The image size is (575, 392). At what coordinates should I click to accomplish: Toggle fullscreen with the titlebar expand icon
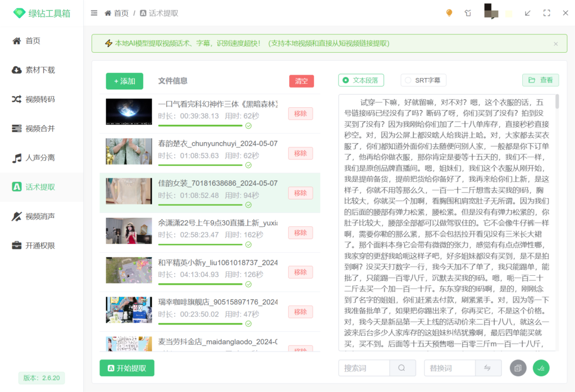[x=546, y=12]
